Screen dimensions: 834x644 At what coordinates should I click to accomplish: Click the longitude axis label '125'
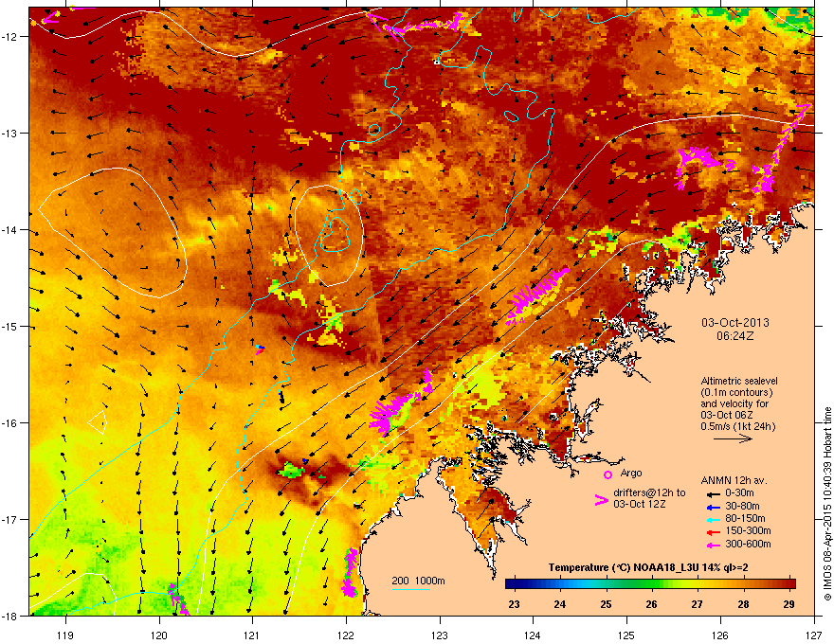pyautogui.click(x=626, y=635)
